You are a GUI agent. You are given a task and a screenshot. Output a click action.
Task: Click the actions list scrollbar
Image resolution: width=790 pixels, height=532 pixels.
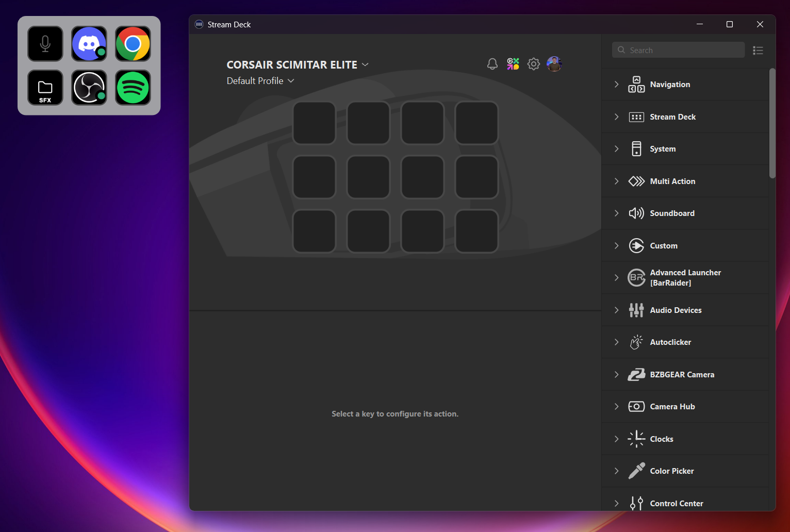tap(772, 124)
